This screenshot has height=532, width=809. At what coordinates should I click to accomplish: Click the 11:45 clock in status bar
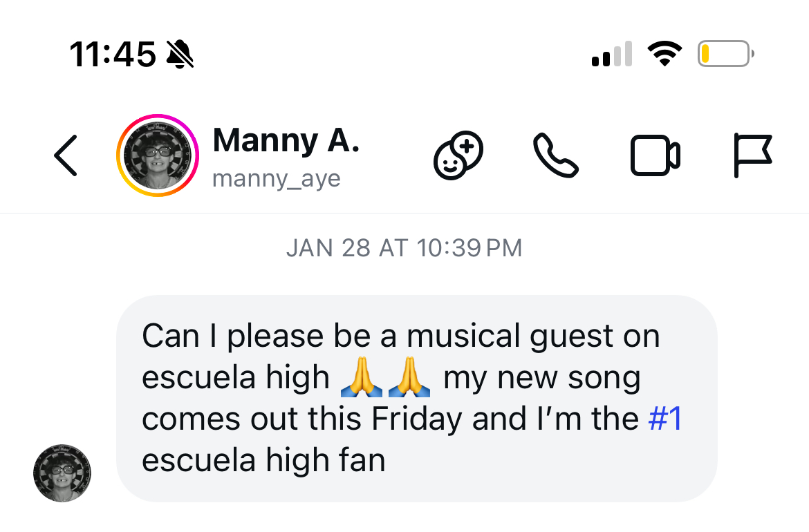(x=114, y=54)
